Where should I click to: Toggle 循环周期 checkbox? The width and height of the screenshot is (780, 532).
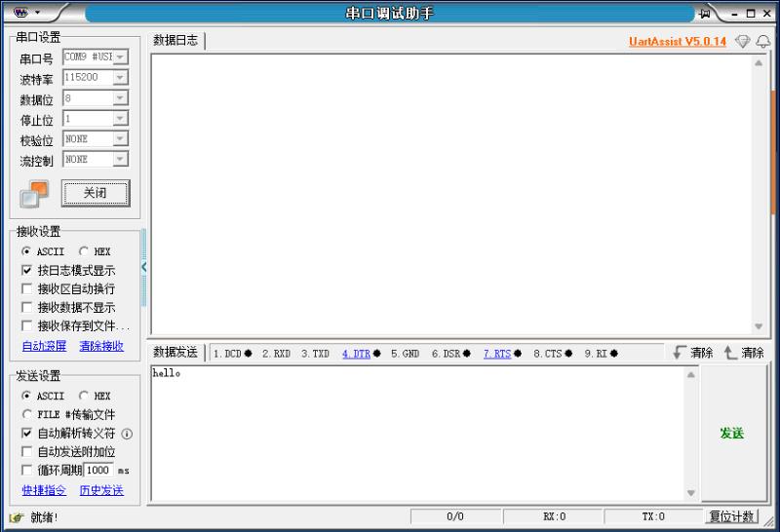coord(27,471)
